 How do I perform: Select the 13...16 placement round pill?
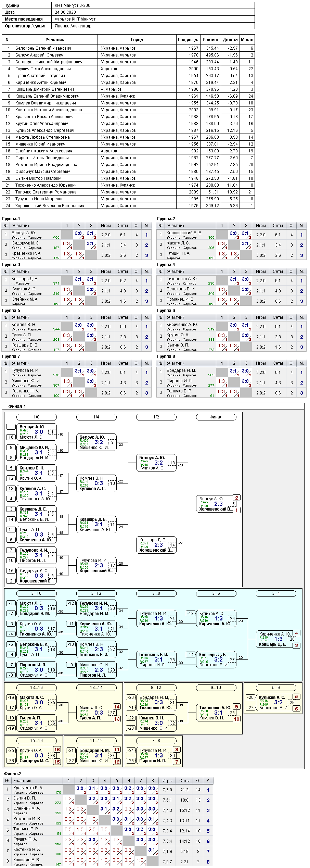click(37, 688)
